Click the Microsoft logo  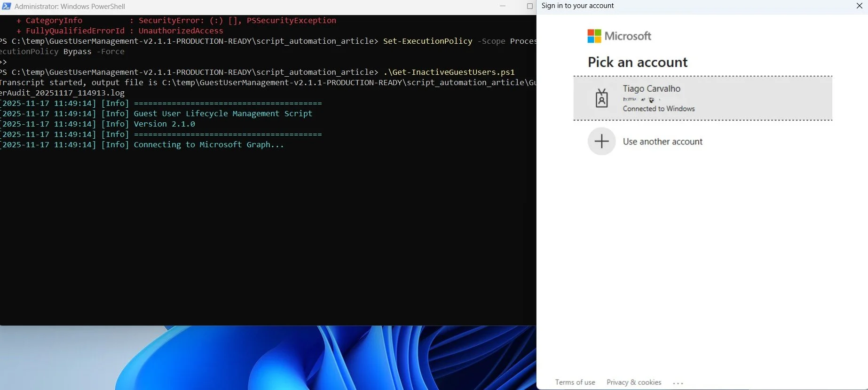(619, 36)
